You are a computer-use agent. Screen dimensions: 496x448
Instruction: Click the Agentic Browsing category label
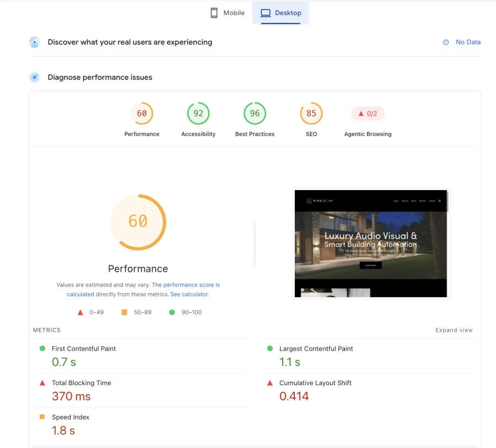click(x=368, y=134)
